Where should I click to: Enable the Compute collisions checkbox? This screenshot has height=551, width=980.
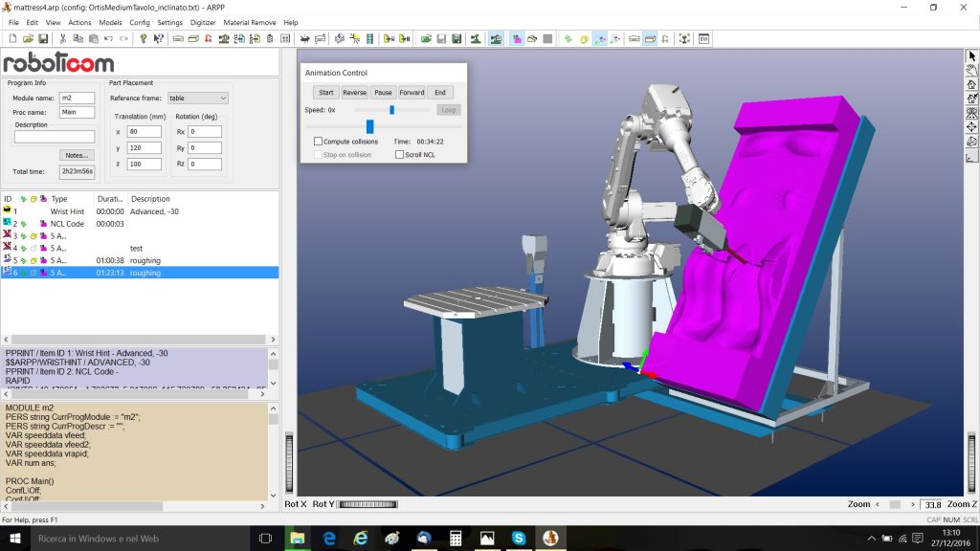(319, 142)
